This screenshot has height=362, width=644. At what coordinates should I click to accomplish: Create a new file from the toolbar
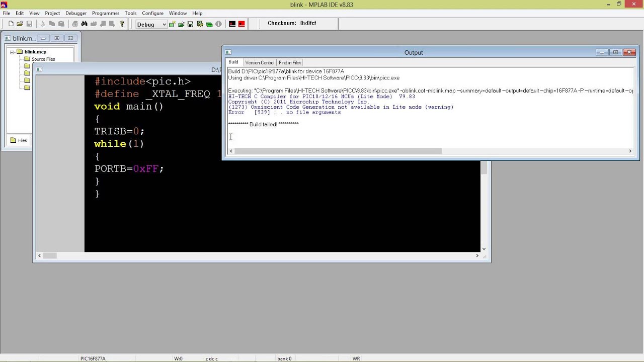pos(11,24)
